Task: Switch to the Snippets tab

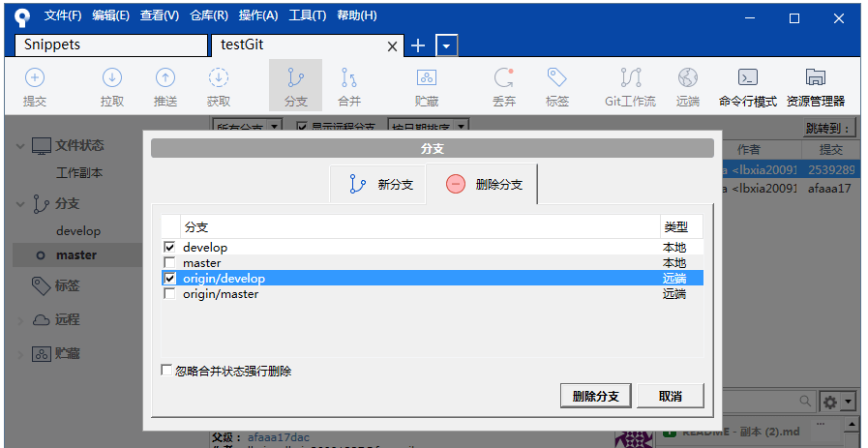Action: click(x=110, y=45)
